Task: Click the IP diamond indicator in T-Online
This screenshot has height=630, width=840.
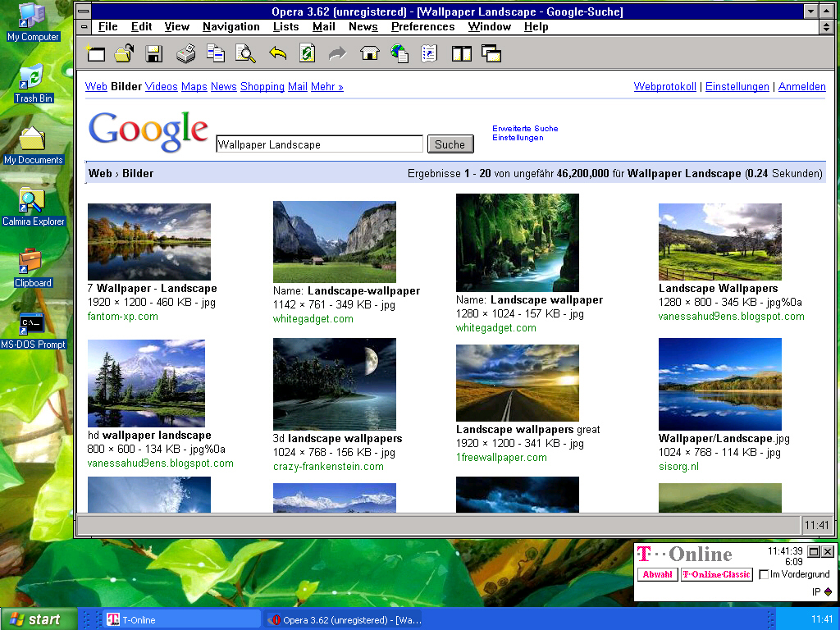Action: (829, 592)
